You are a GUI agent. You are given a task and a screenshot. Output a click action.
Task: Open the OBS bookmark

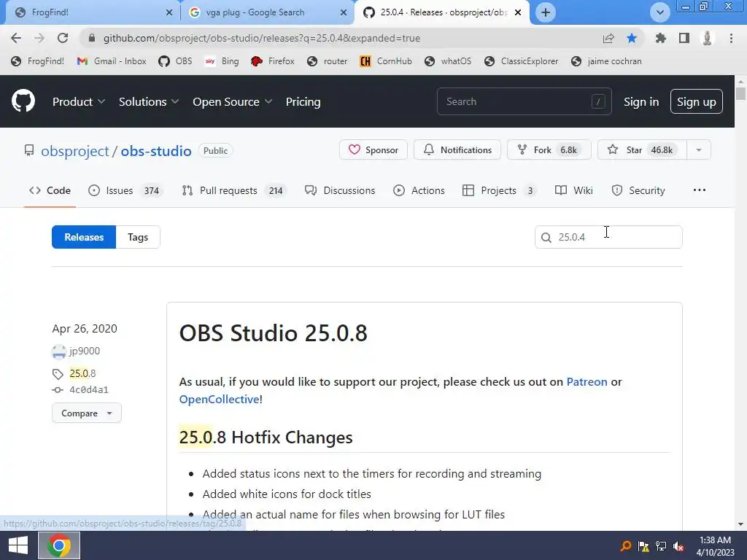[x=175, y=61]
